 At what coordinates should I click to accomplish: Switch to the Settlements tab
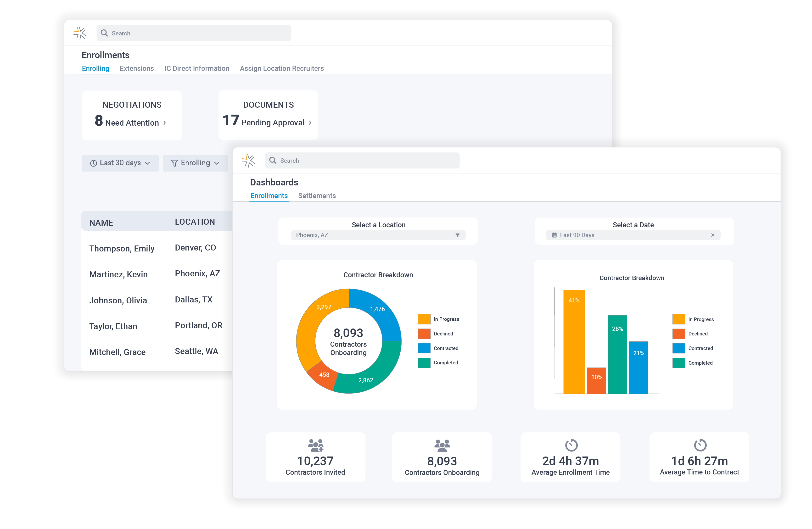[x=317, y=196]
